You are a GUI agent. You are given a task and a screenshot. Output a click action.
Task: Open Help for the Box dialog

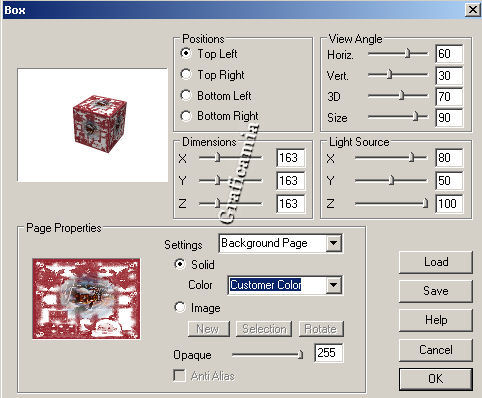coord(436,320)
